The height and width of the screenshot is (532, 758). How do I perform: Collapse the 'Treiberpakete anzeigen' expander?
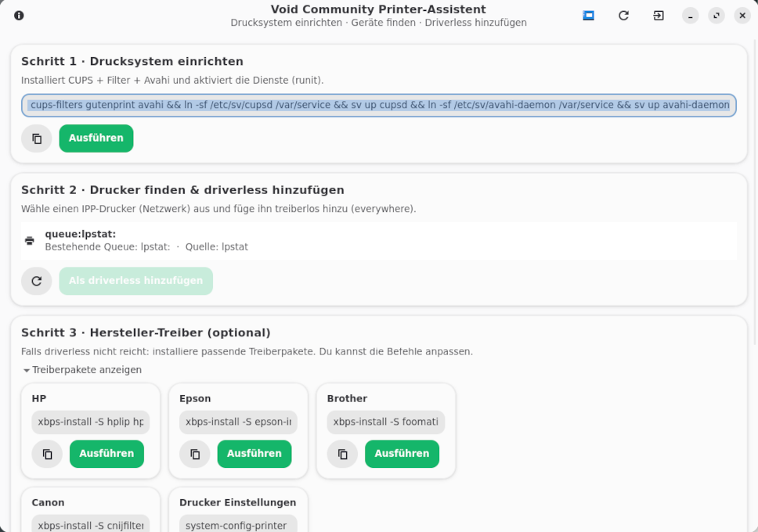coord(82,370)
